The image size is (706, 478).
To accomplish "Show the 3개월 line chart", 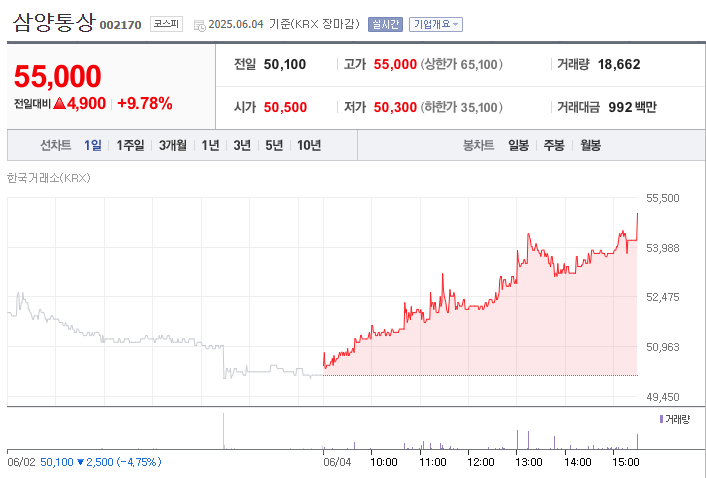I will (x=173, y=146).
